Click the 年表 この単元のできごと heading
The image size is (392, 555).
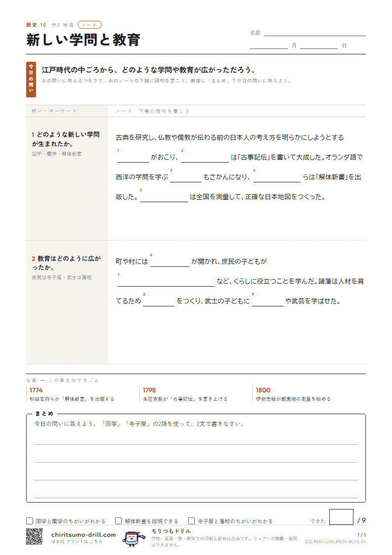coord(62,381)
